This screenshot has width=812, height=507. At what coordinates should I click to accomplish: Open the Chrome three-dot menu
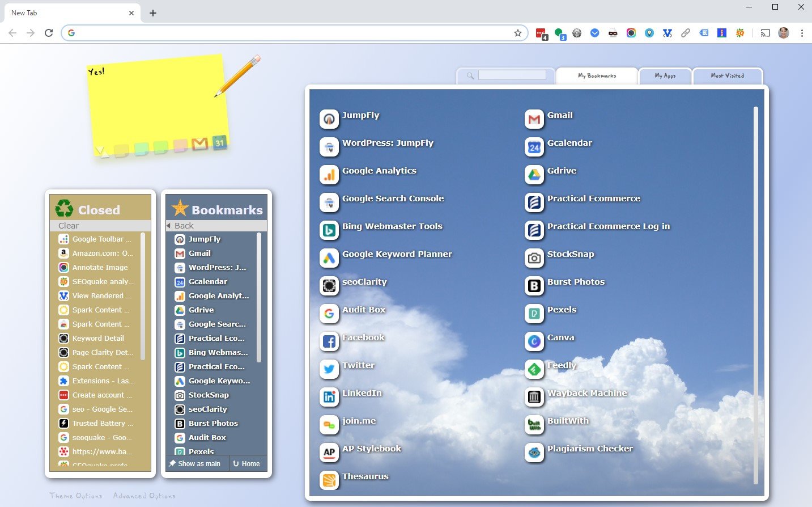tap(802, 33)
